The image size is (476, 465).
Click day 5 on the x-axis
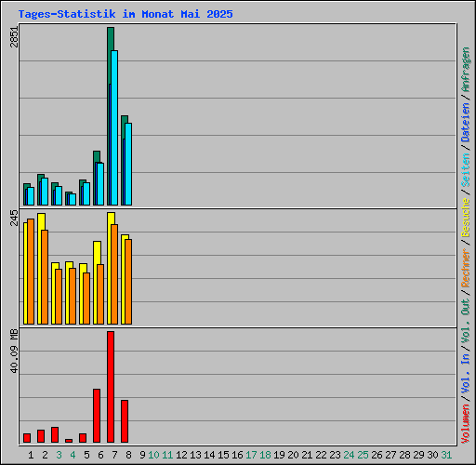pos(86,455)
